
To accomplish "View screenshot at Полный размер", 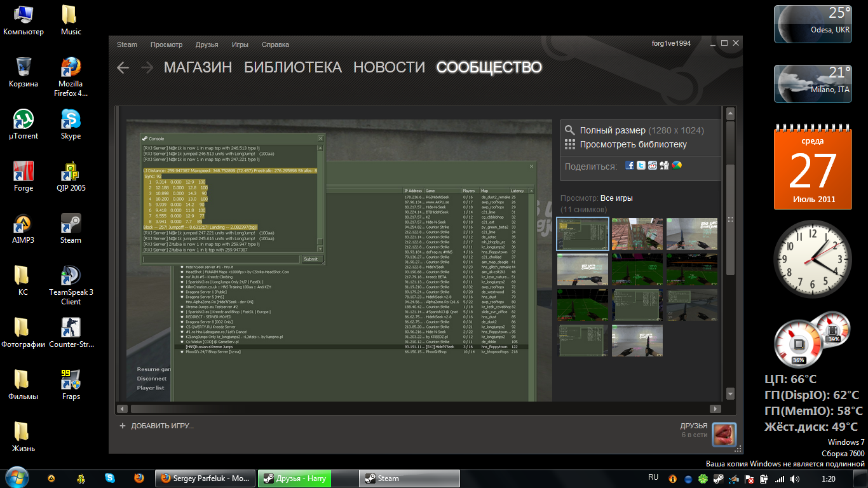I will [x=613, y=130].
